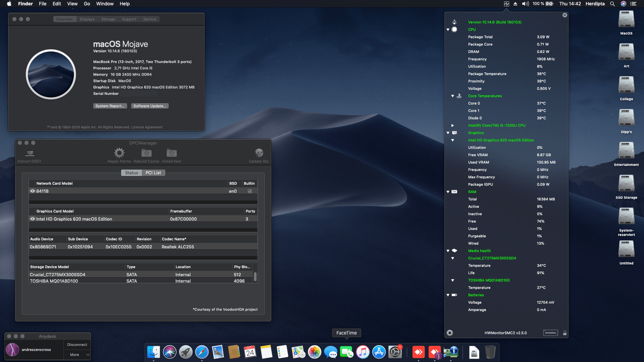Open FaceTime from the Dock
This screenshot has width=644, height=362.
[346, 352]
